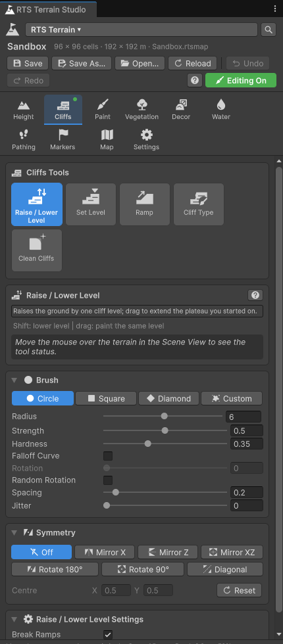Screen dimensions: 283x644
Task: Select the Cliffs tools tab
Action: coord(63,110)
